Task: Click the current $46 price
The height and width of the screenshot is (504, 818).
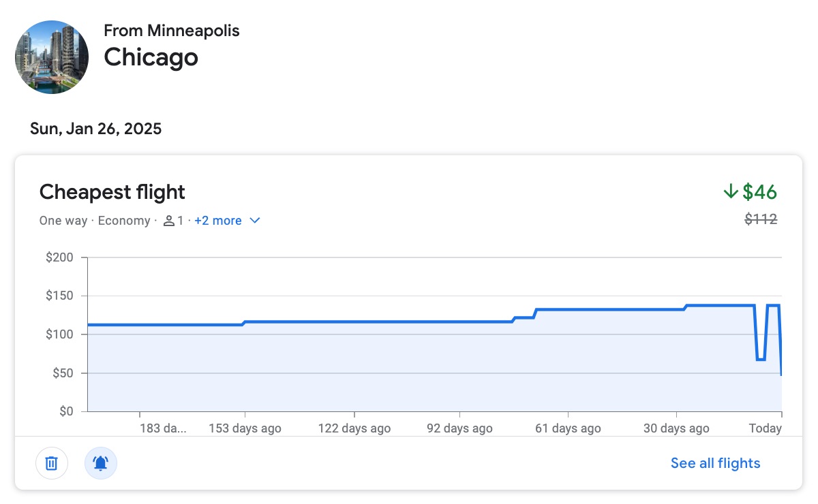Action: 759,192
